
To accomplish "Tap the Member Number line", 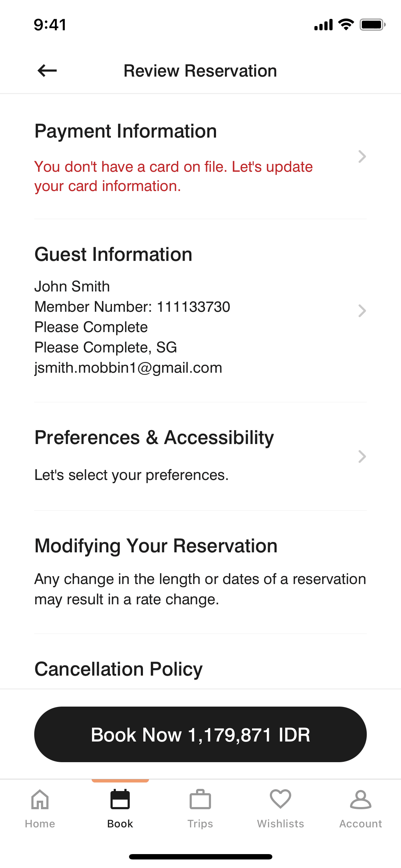I will pyautogui.click(x=132, y=307).
